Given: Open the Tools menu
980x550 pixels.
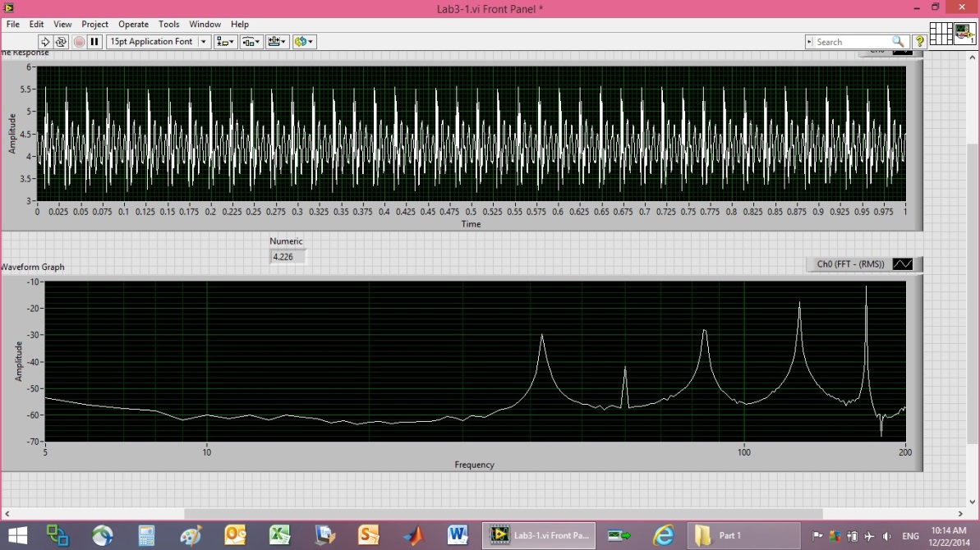Looking at the screenshot, I should 169,25.
